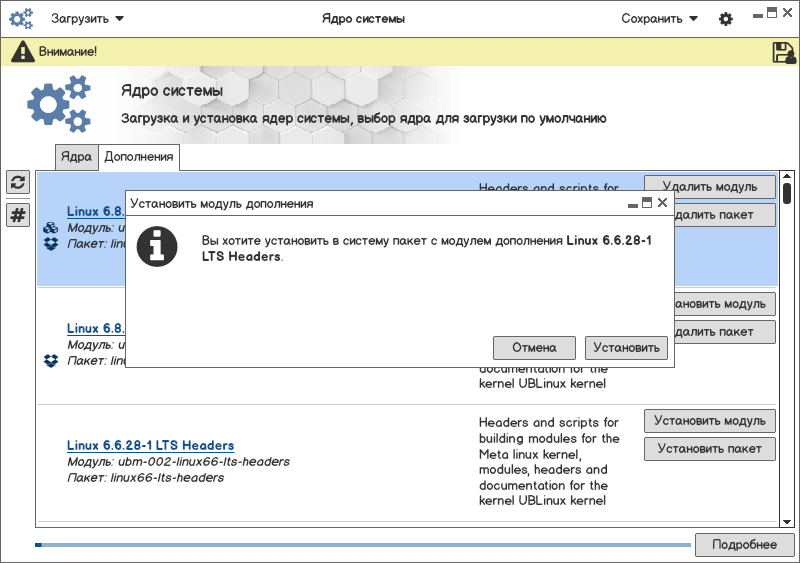Viewport: 800px width, 563px height.
Task: Click Установить пакет for LTS Headers
Action: pos(710,449)
